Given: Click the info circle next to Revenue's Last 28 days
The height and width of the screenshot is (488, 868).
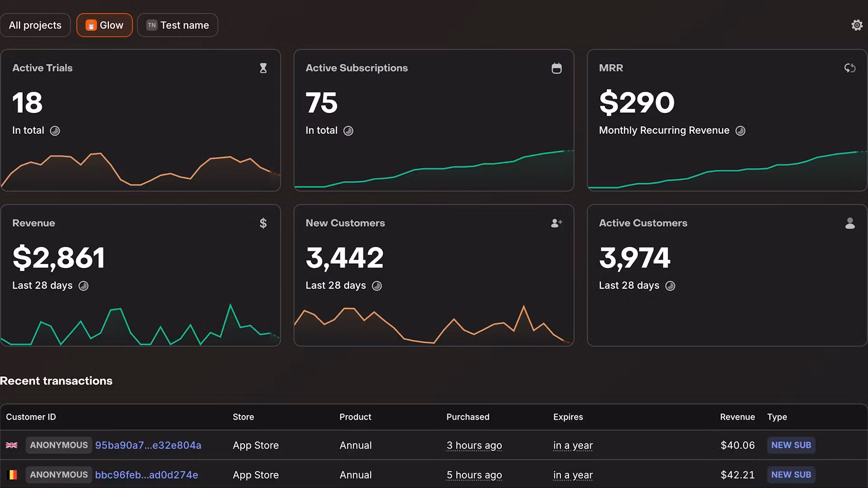Looking at the screenshot, I should point(83,286).
